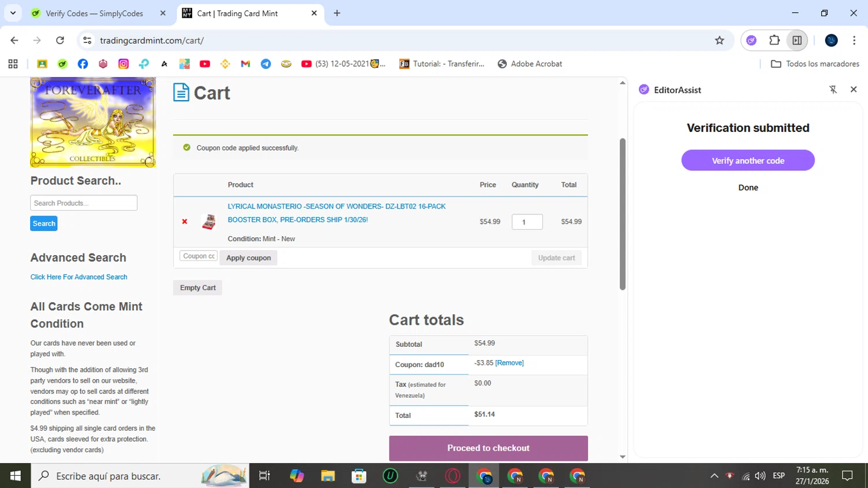Click the page vertical scrollbar thumb

coord(623,214)
